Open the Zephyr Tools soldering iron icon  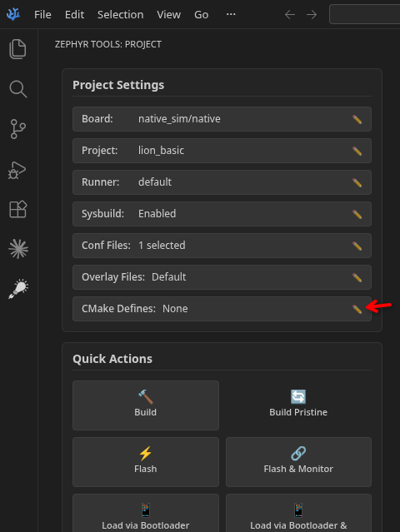(18, 289)
